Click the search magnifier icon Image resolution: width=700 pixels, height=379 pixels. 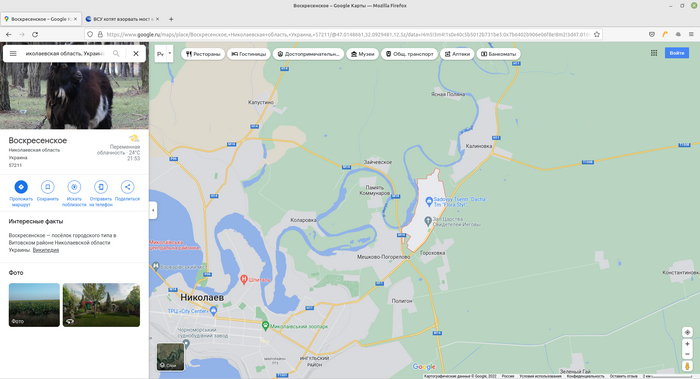point(116,54)
